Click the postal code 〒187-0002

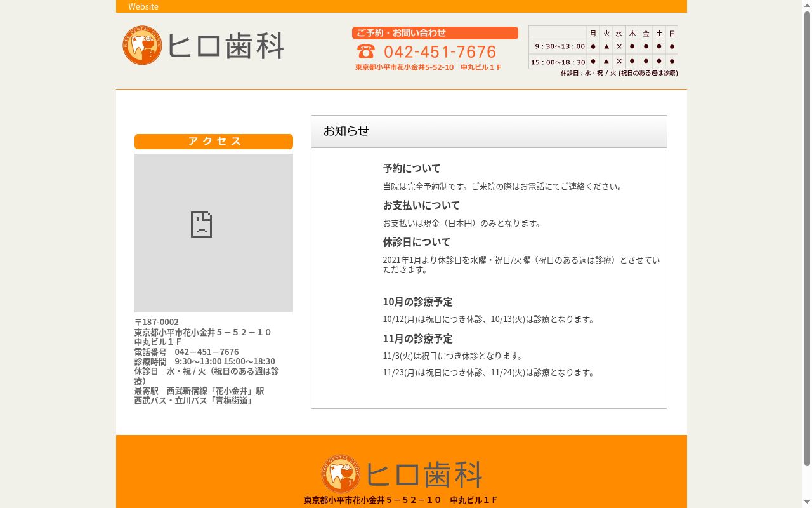coord(157,322)
